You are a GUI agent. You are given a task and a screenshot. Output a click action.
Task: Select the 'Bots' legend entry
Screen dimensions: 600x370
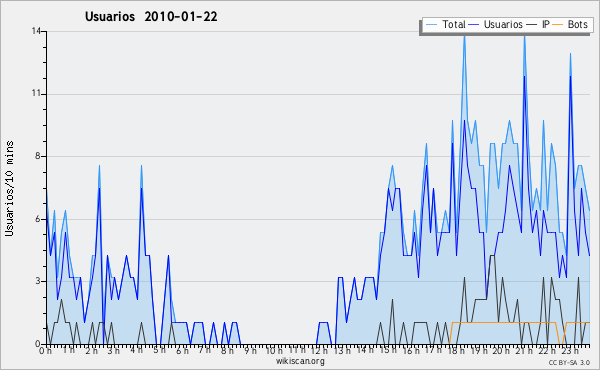tap(577, 24)
